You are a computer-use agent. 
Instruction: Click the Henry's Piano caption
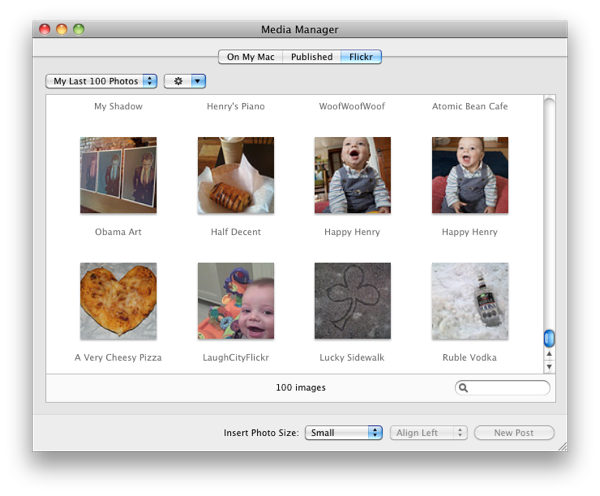coord(236,106)
